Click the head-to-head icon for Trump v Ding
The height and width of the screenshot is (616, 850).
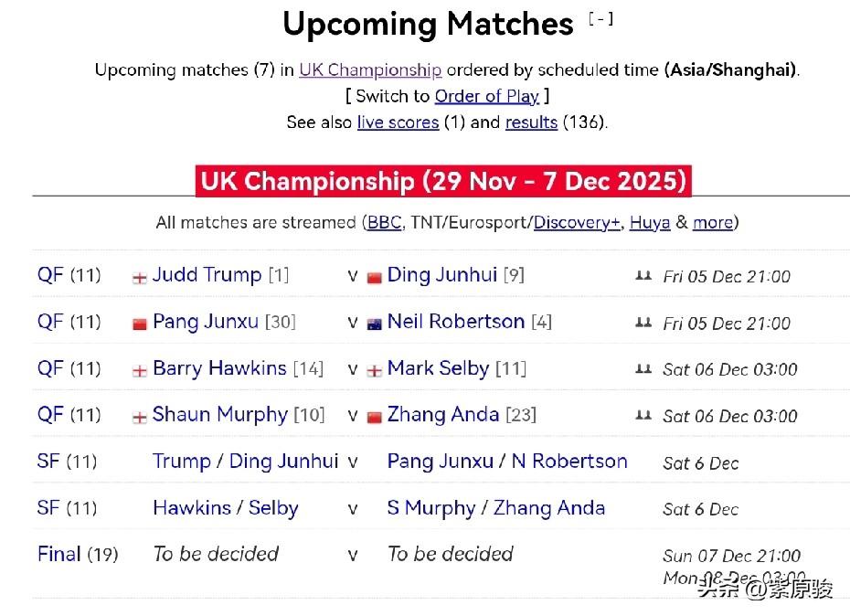(x=643, y=275)
